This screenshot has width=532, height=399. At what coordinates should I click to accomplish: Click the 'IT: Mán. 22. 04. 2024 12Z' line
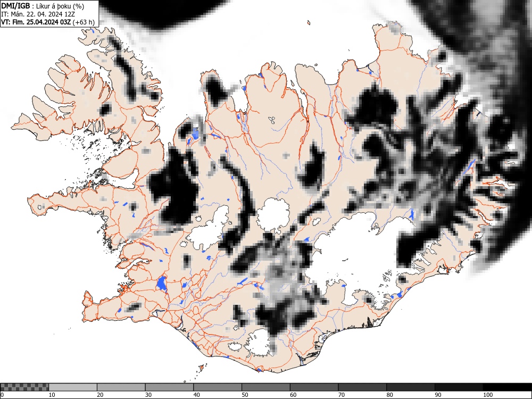(x=38, y=14)
